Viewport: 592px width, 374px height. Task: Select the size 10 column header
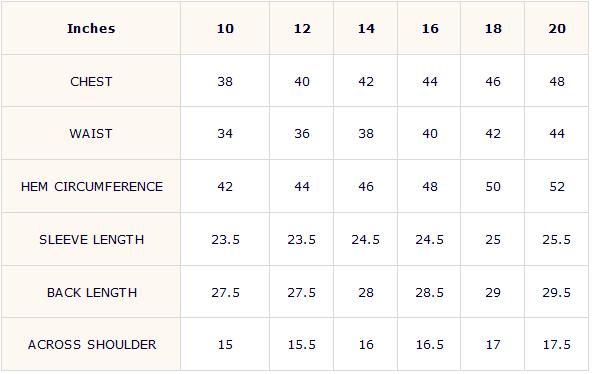[225, 29]
